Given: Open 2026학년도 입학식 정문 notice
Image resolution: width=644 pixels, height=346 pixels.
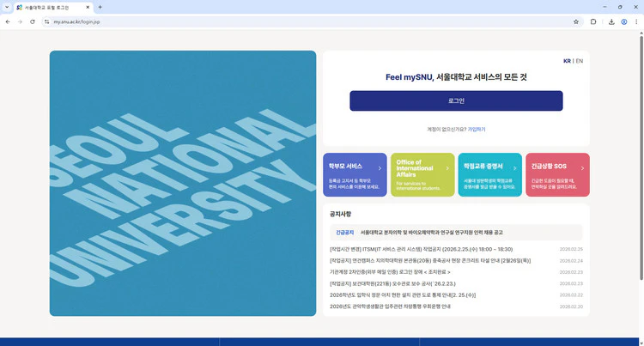Looking at the screenshot, I should point(403,295).
